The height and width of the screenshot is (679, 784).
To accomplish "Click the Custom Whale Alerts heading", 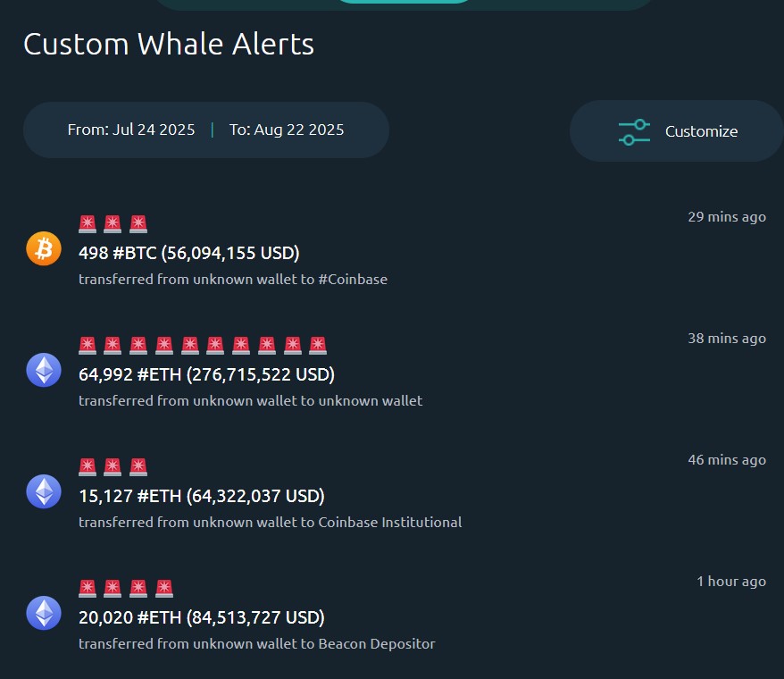I will [x=169, y=44].
